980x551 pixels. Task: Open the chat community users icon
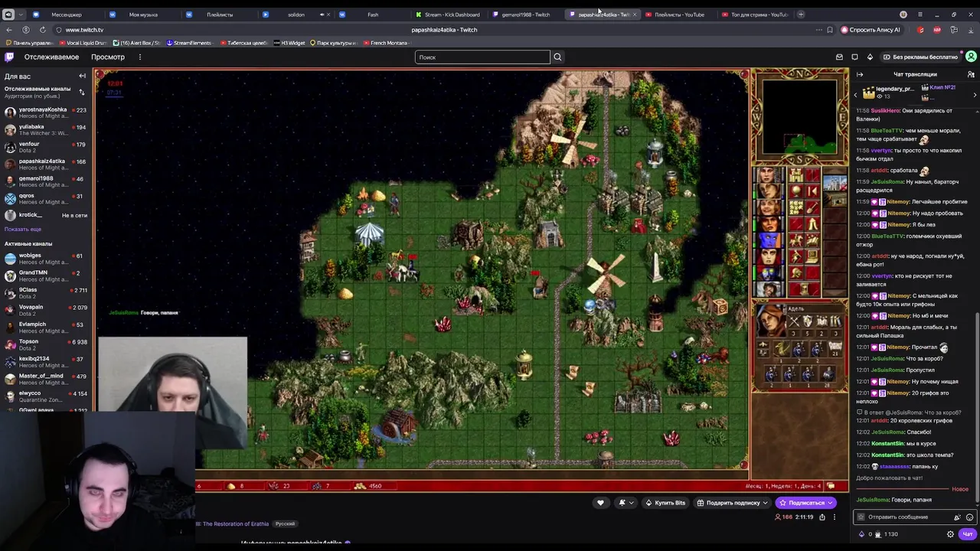click(971, 74)
